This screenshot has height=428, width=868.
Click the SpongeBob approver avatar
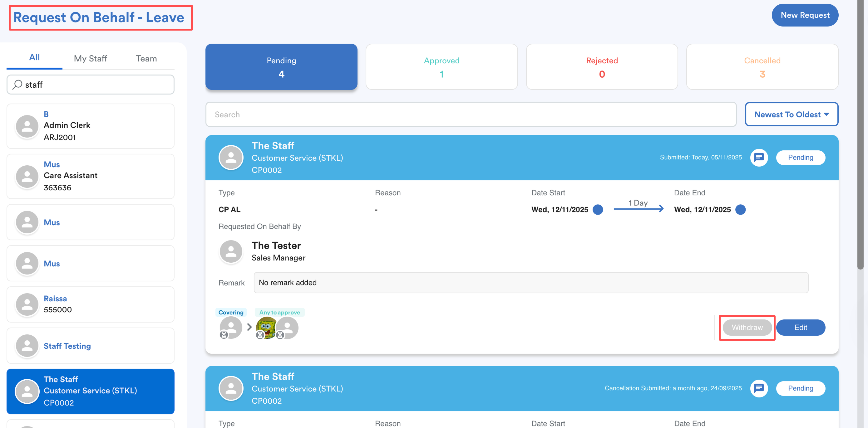tap(266, 327)
